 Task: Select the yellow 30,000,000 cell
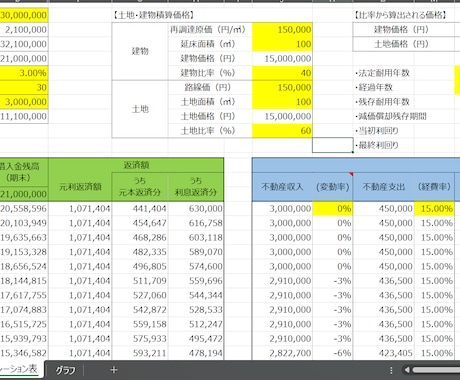coord(24,15)
